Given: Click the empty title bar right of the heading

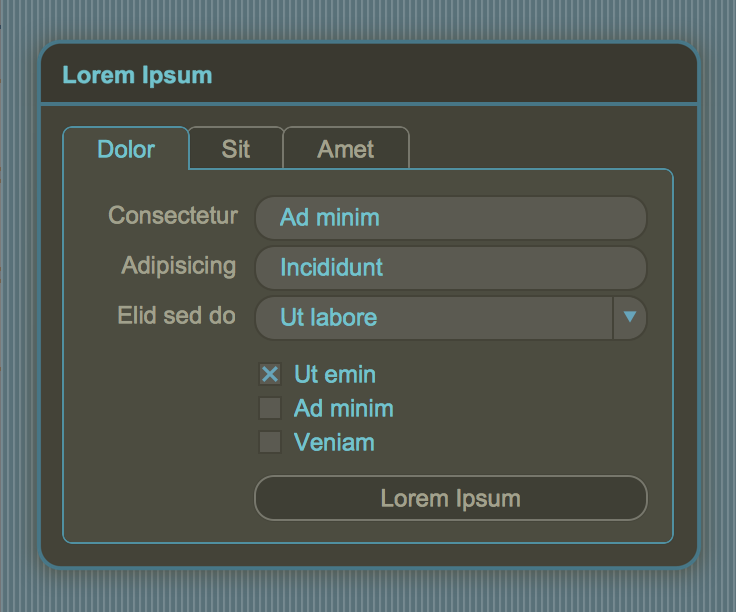Looking at the screenshot, I should tap(453, 74).
